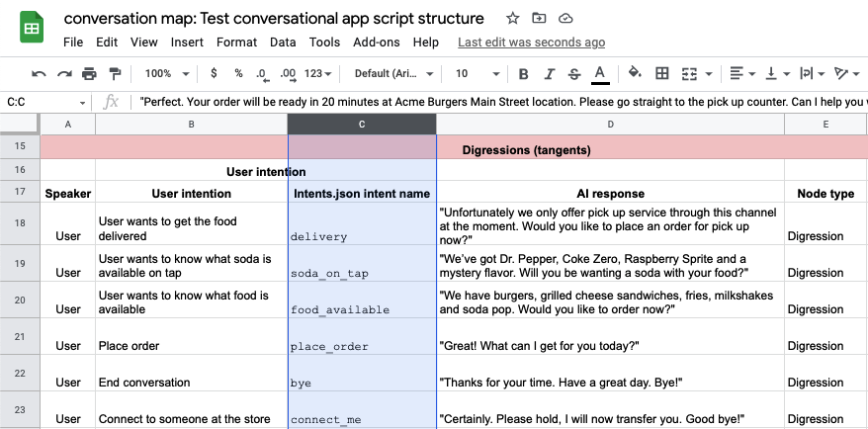Open the Format menu

point(236,43)
